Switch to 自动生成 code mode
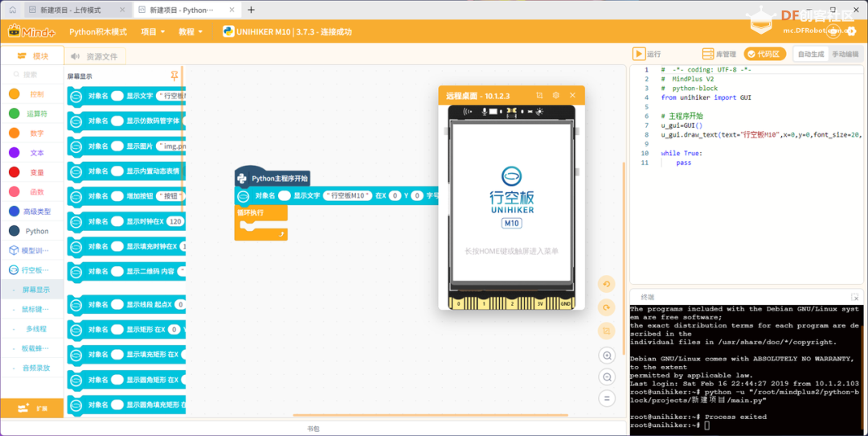The image size is (868, 436). (810, 54)
